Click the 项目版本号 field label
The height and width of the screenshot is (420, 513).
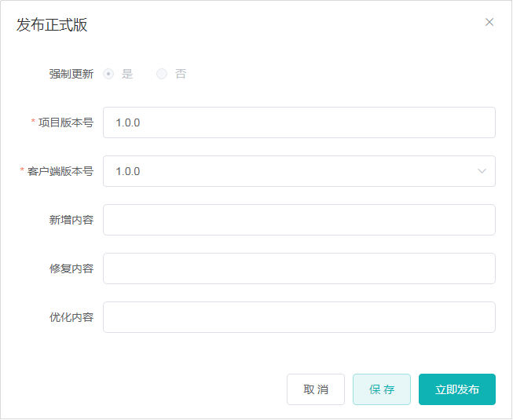point(66,122)
